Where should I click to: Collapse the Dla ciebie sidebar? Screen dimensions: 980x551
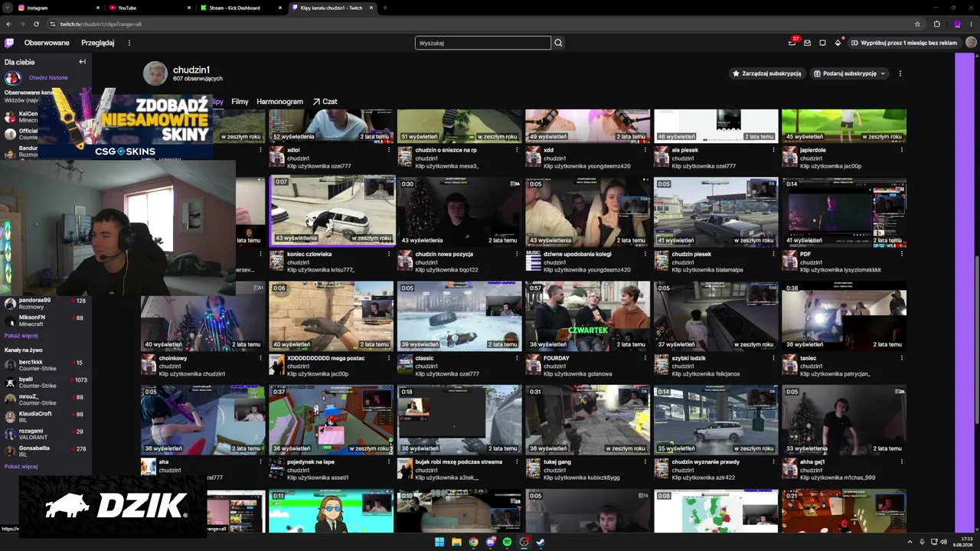coord(82,62)
